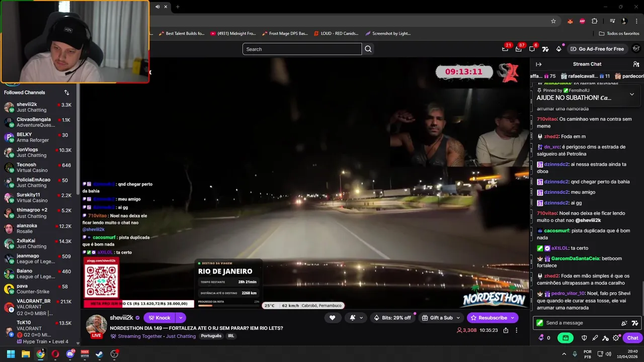Open browser media controls icon

[x=612, y=21]
